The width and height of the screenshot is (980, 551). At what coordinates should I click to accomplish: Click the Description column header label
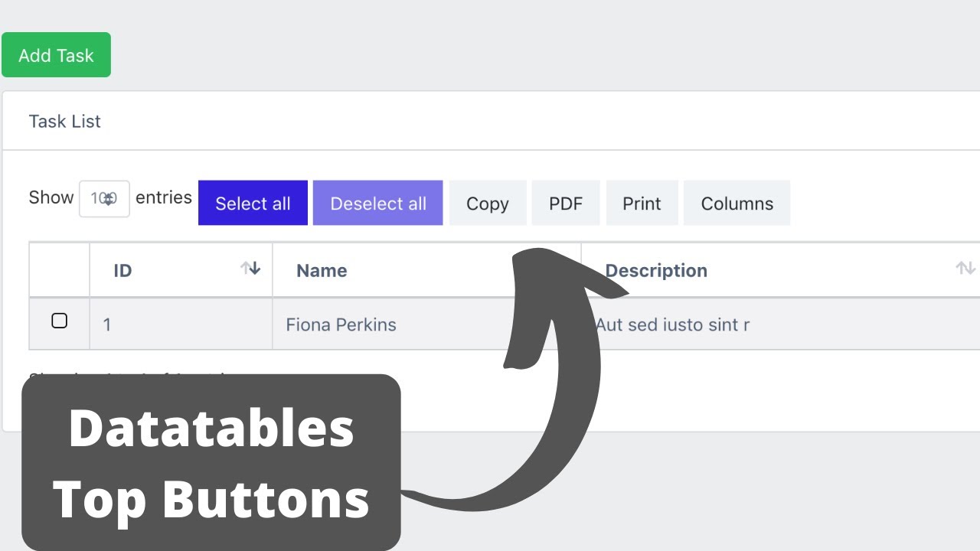(x=656, y=270)
